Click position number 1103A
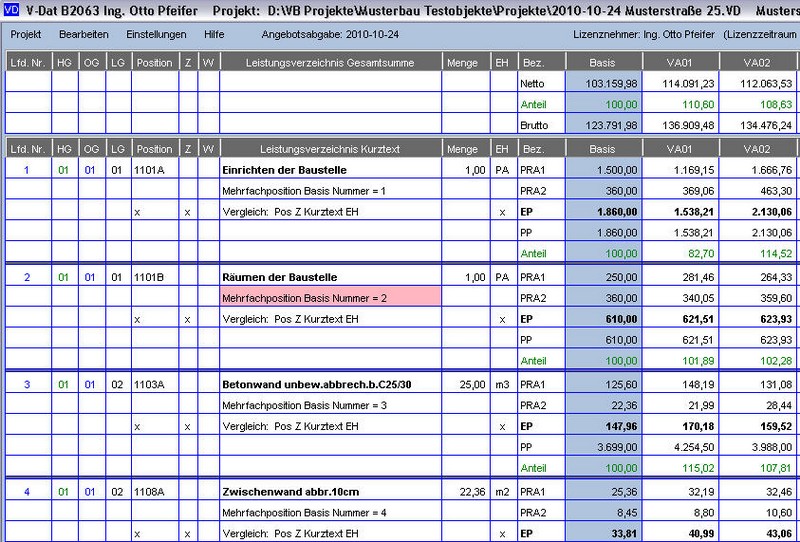800x542 pixels. [152, 384]
